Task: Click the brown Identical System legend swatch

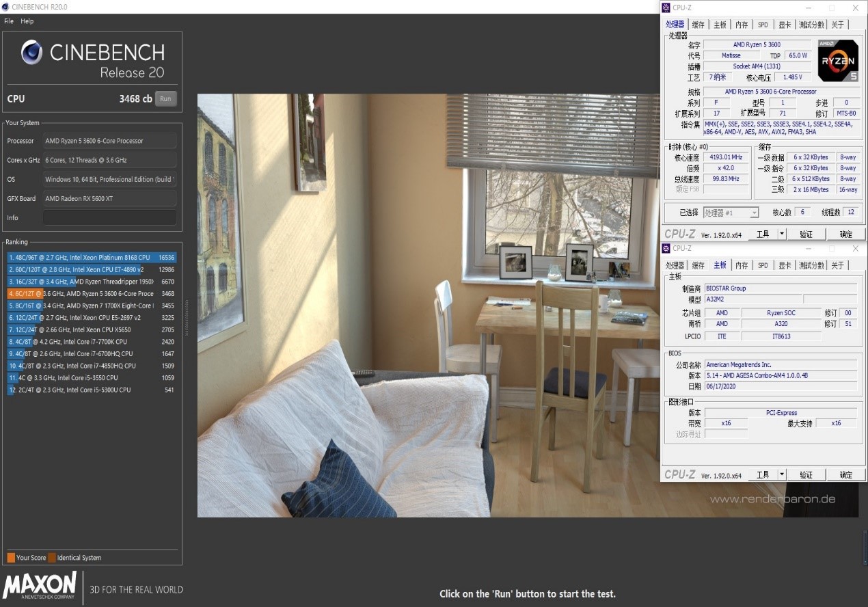Action: tap(52, 558)
